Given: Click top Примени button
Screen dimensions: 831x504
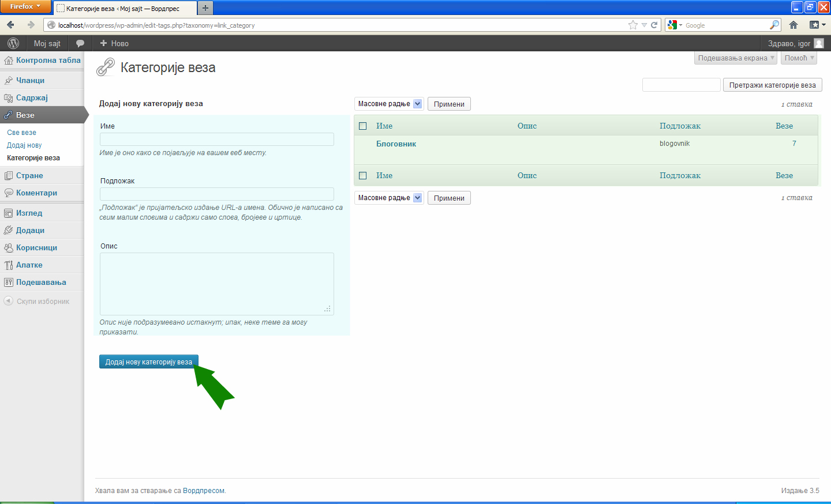Looking at the screenshot, I should point(449,104).
